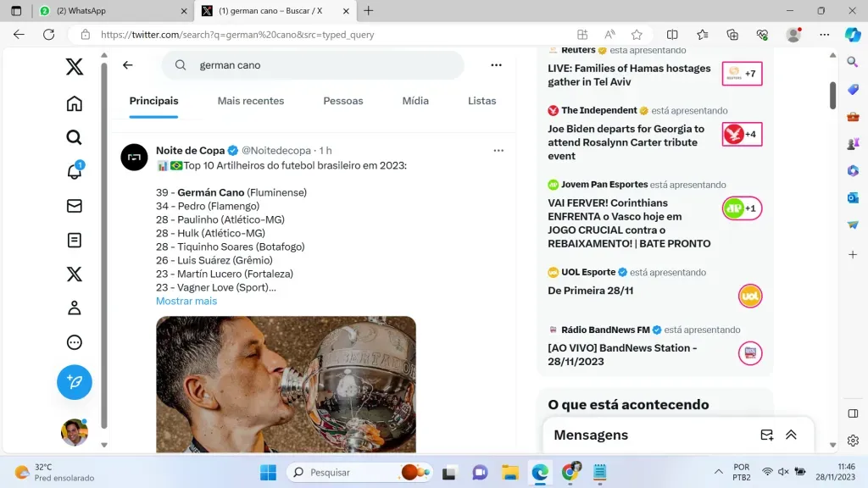Click the compose post feather button

coord(75,382)
